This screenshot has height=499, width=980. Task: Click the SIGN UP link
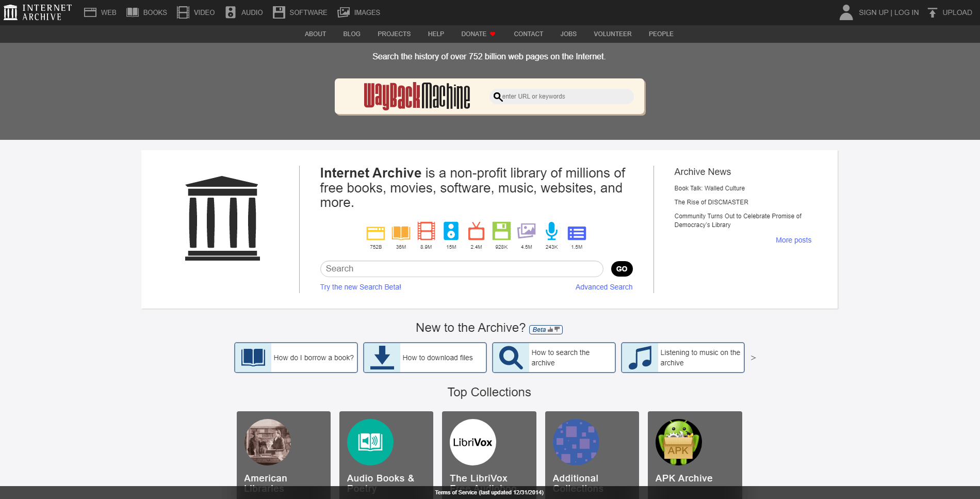(x=873, y=12)
